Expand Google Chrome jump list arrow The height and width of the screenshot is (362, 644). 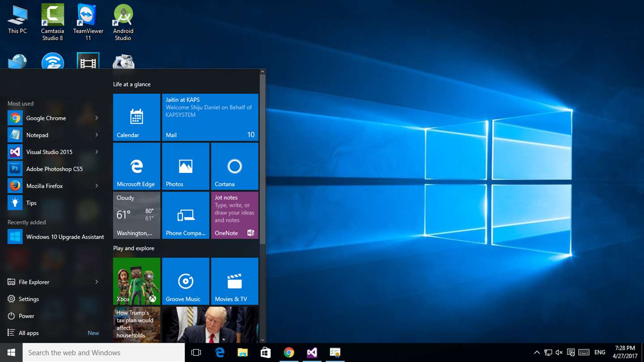97,118
